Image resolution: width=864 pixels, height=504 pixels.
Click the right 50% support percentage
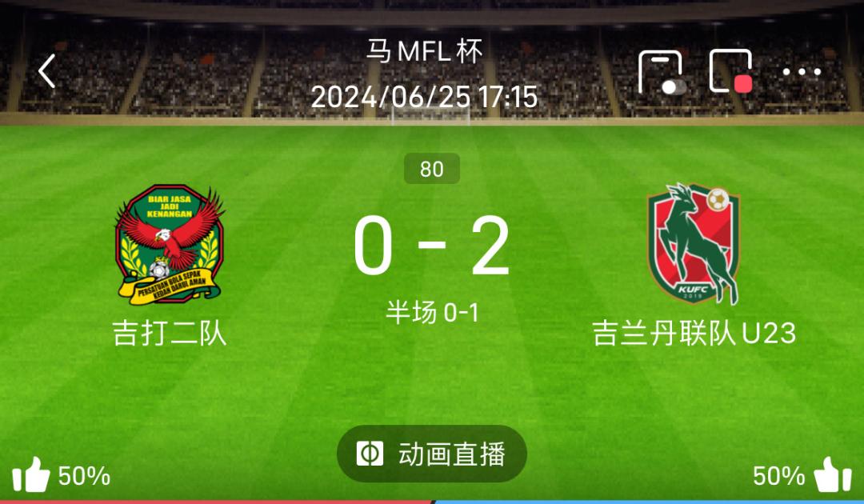(x=779, y=476)
